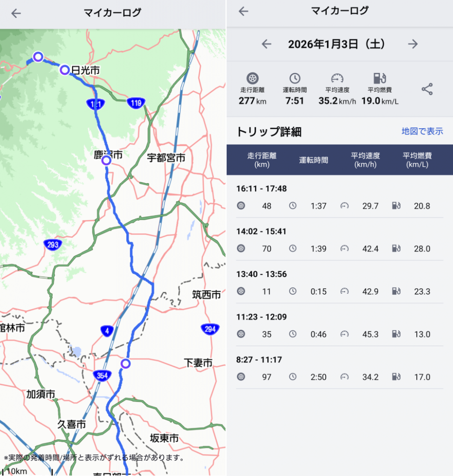453x476 pixels.
Task: Select the 8:27 - 11:17 trip entry
Action: (339, 369)
